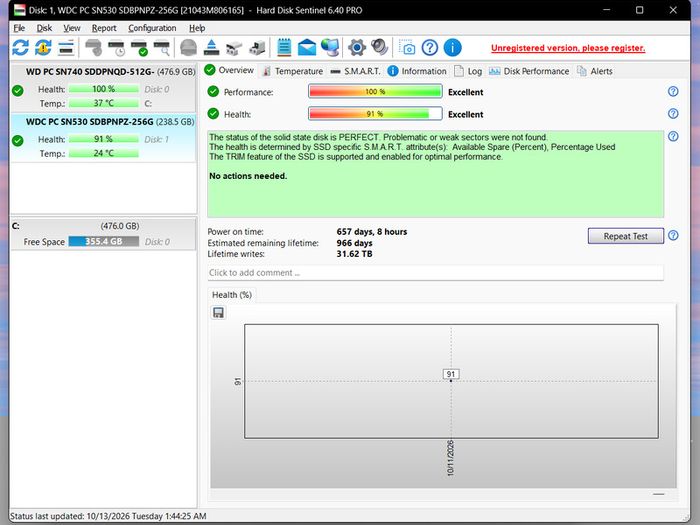Click the 'Status last updated' status bar text
The image size is (700, 525).
pos(108,516)
